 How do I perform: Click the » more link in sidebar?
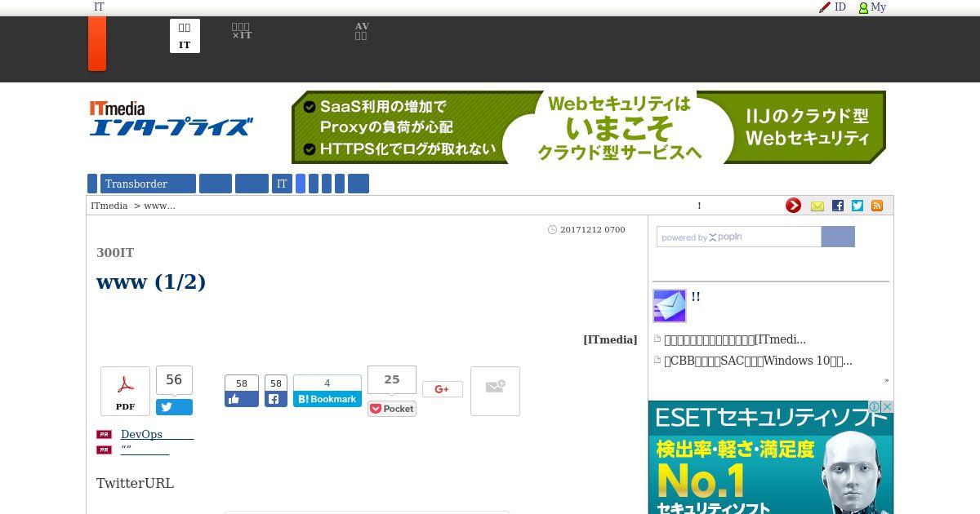[886, 380]
